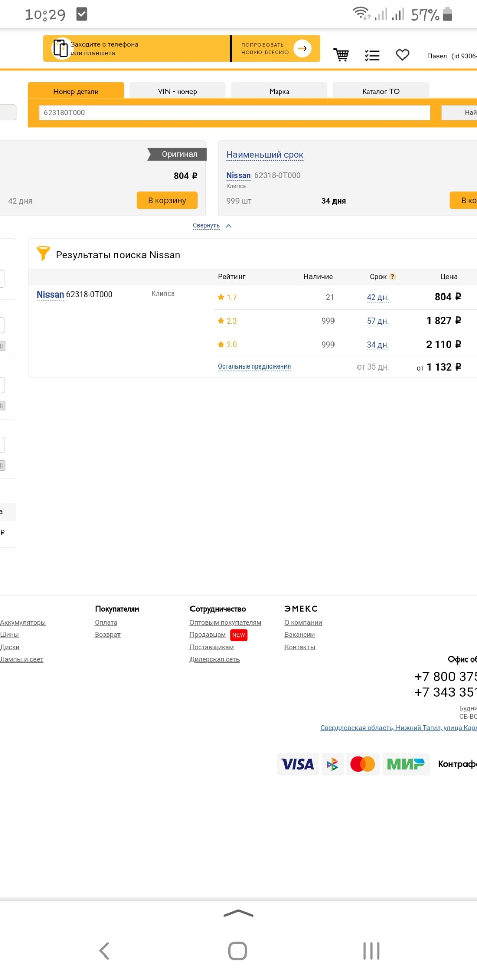
Task: Tap the МИР payment logo
Action: (406, 764)
